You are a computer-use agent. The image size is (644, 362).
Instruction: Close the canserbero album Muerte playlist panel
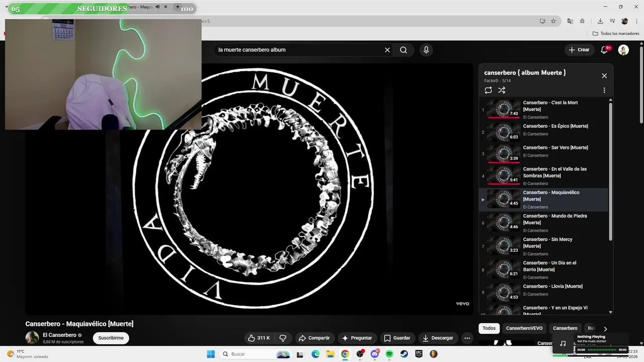[x=604, y=76]
